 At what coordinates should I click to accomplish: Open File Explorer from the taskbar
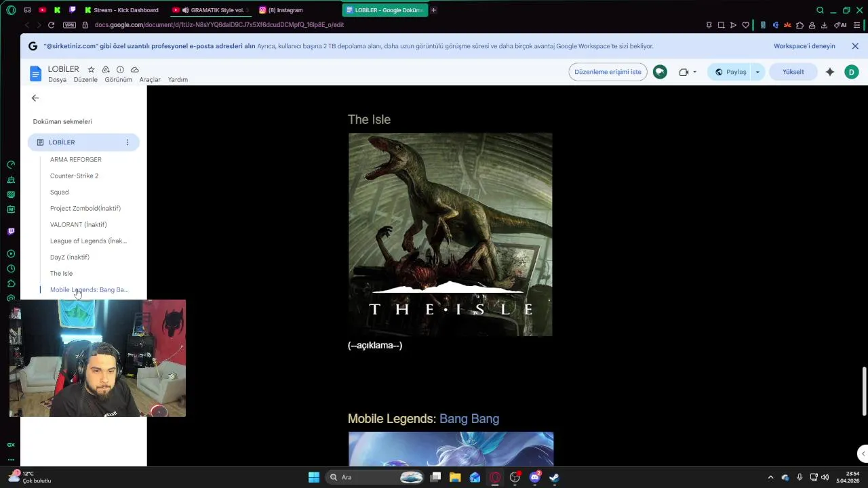(x=455, y=477)
